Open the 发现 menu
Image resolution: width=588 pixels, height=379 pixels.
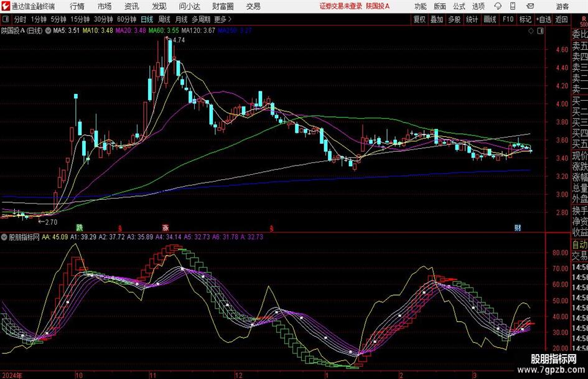[159, 6]
